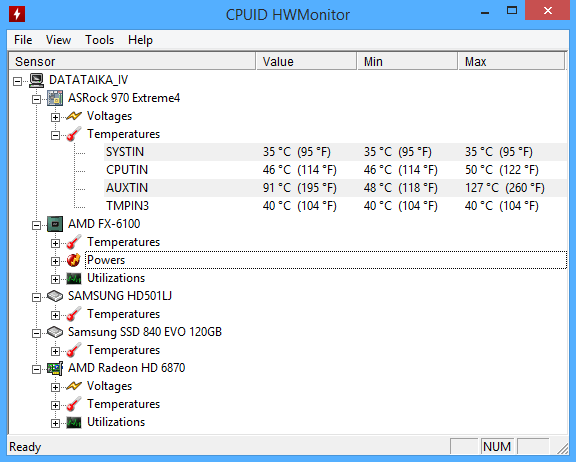Collapse the AMD FX-6100 node

point(36,225)
